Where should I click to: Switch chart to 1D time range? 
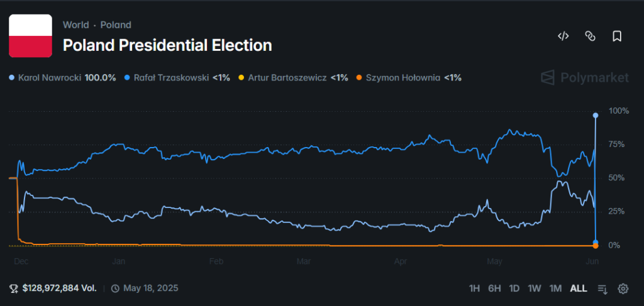pos(514,288)
